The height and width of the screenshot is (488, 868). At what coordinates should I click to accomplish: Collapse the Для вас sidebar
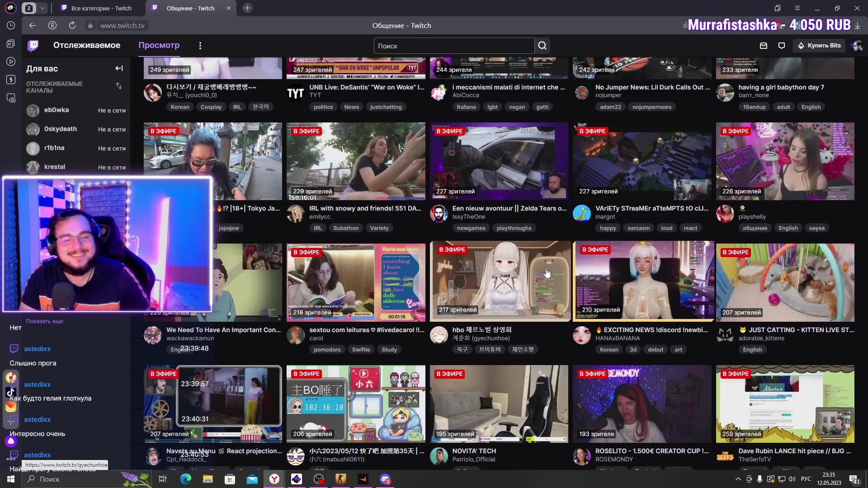[119, 68]
